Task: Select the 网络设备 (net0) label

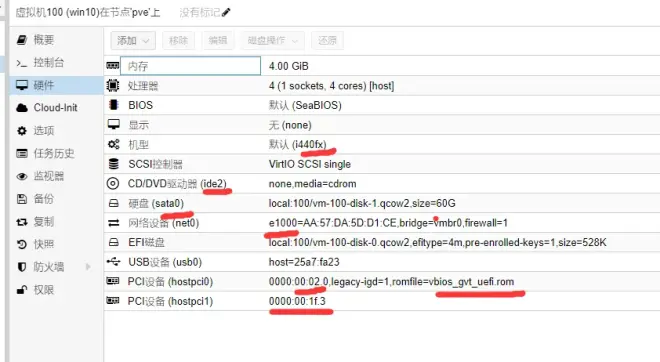Action: 163,223
